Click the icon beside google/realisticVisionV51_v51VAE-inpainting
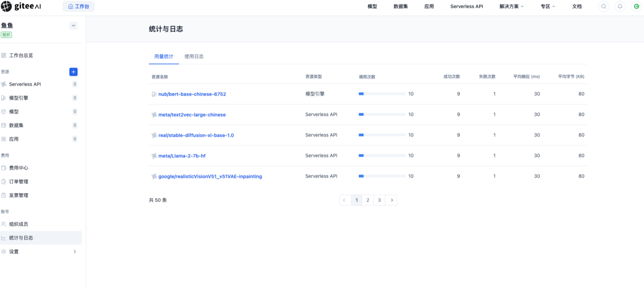Screen dimensions: 644x288 click(x=154, y=177)
